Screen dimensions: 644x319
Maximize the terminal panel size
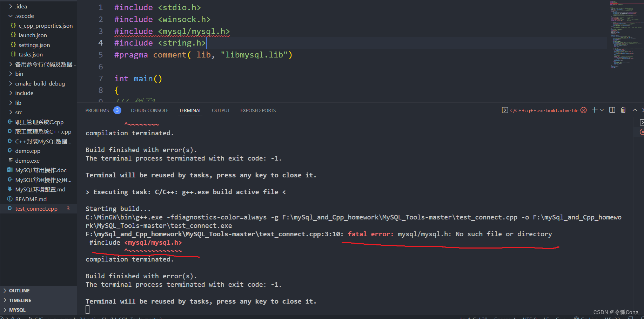(x=635, y=110)
